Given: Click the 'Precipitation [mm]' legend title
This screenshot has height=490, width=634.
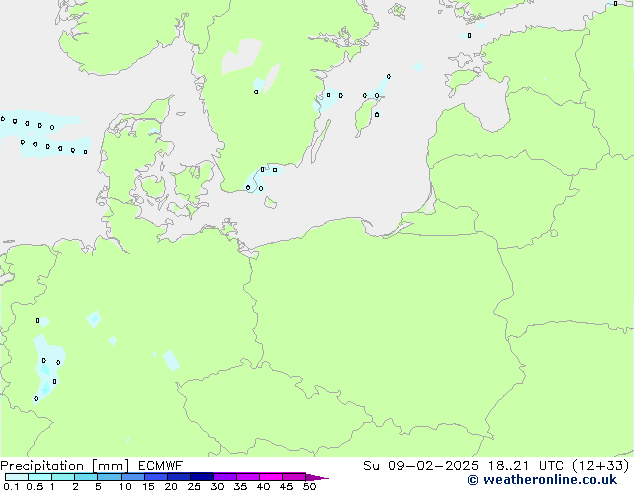Looking at the screenshot, I should pos(64,466).
